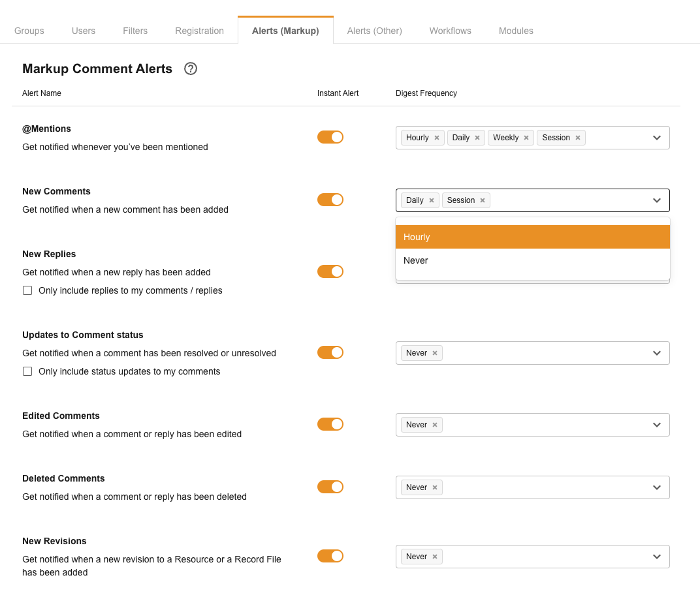
Task: Remove Never tag from Deleted Comments digest
Action: click(x=435, y=487)
